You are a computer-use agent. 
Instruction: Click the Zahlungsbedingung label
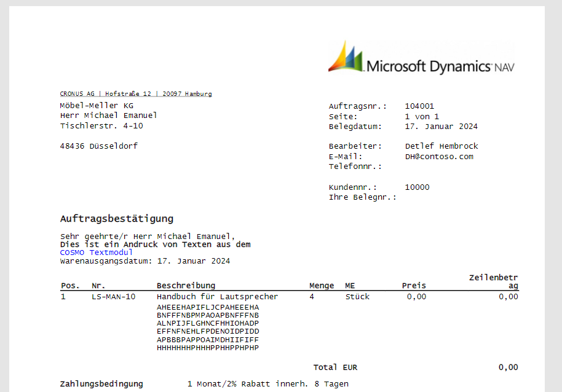(101, 384)
